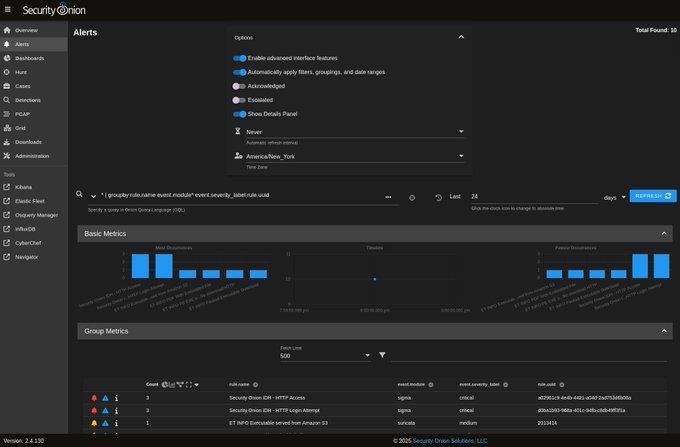Open the America/New_York time zone dropdown
This screenshot has width=680, height=447.
[355, 156]
